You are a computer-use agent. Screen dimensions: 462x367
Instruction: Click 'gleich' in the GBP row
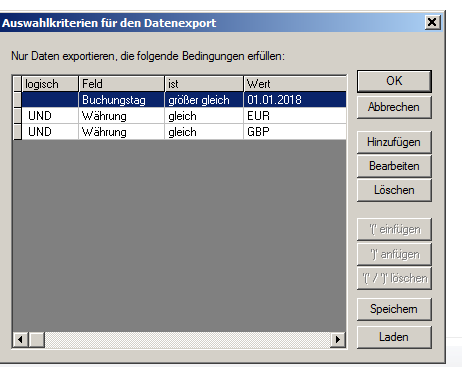point(204,132)
